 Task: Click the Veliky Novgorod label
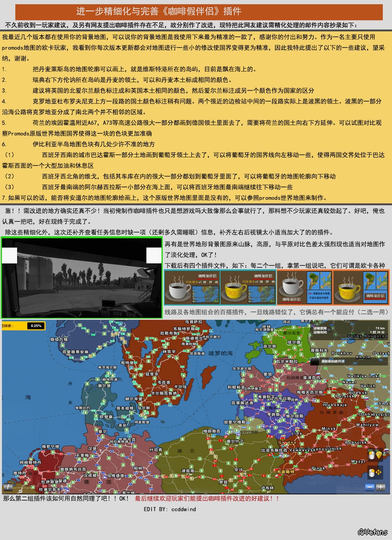pyautogui.click(x=367, y=336)
